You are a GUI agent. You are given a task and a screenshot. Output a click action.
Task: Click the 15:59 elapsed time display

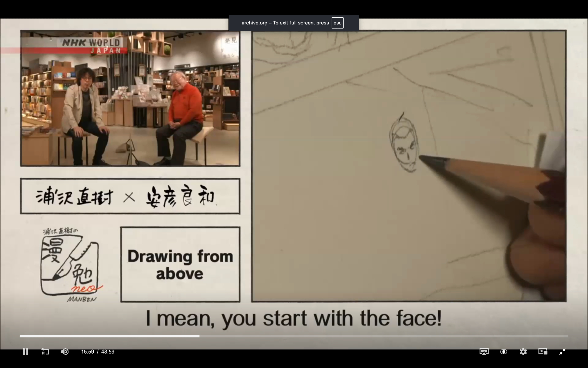87,352
